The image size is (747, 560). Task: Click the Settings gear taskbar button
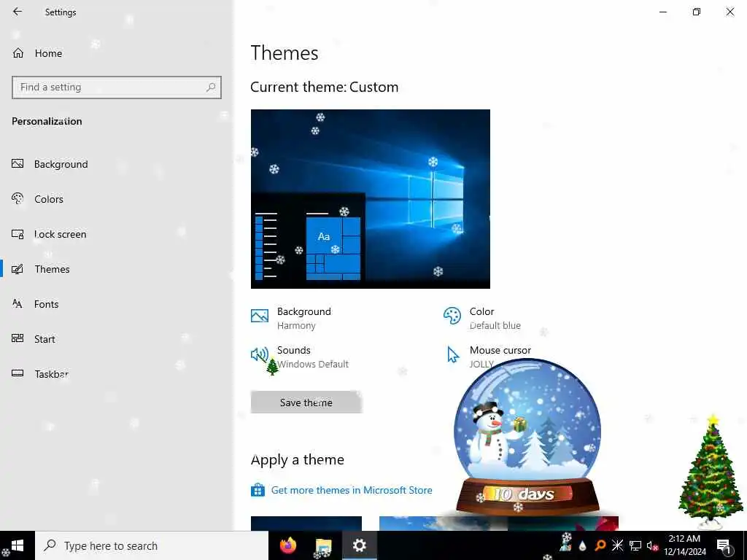[x=359, y=545]
